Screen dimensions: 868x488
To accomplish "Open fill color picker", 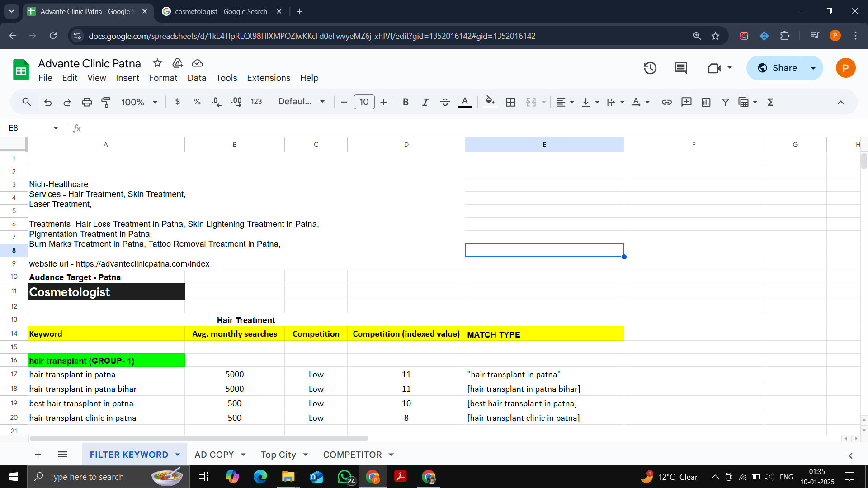I will tap(490, 102).
